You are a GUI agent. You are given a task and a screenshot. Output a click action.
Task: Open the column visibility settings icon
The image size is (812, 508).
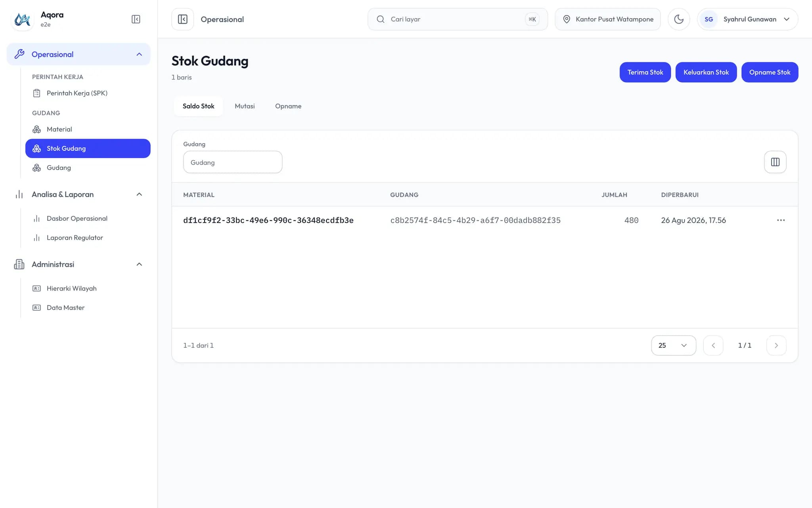pos(775,162)
